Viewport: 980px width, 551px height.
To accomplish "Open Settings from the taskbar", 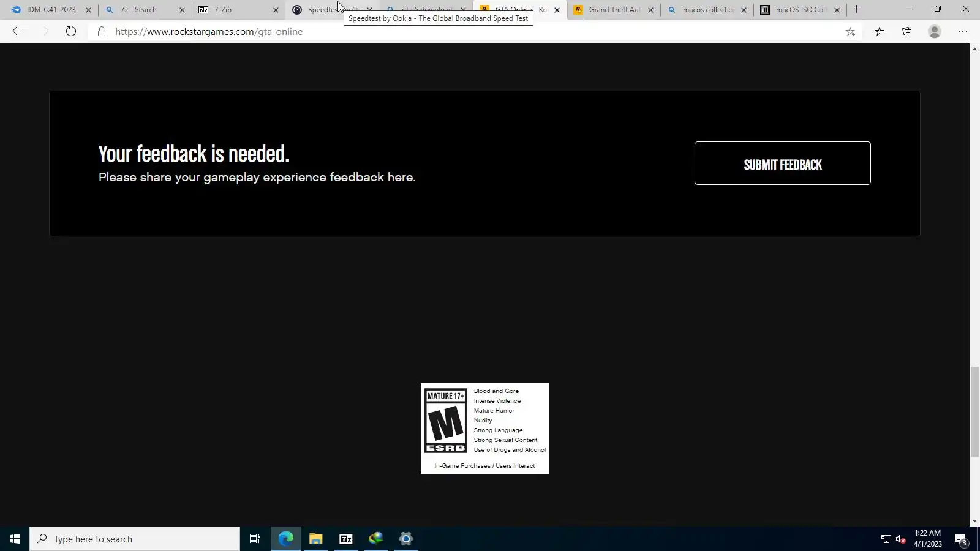I will point(406,539).
